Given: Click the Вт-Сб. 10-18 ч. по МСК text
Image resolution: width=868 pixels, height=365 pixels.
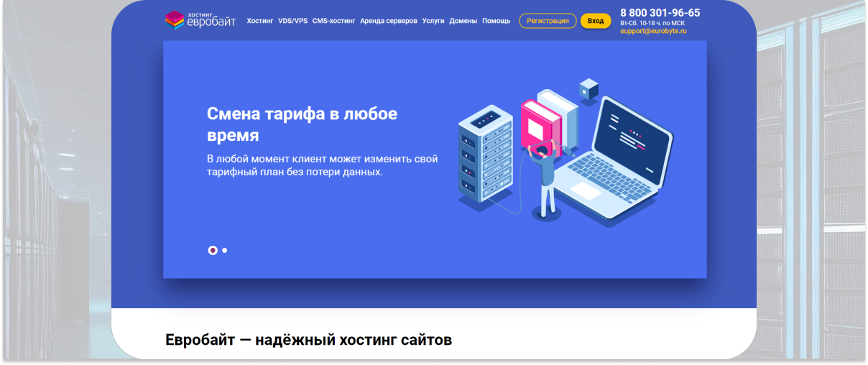Looking at the screenshot, I should point(652,23).
